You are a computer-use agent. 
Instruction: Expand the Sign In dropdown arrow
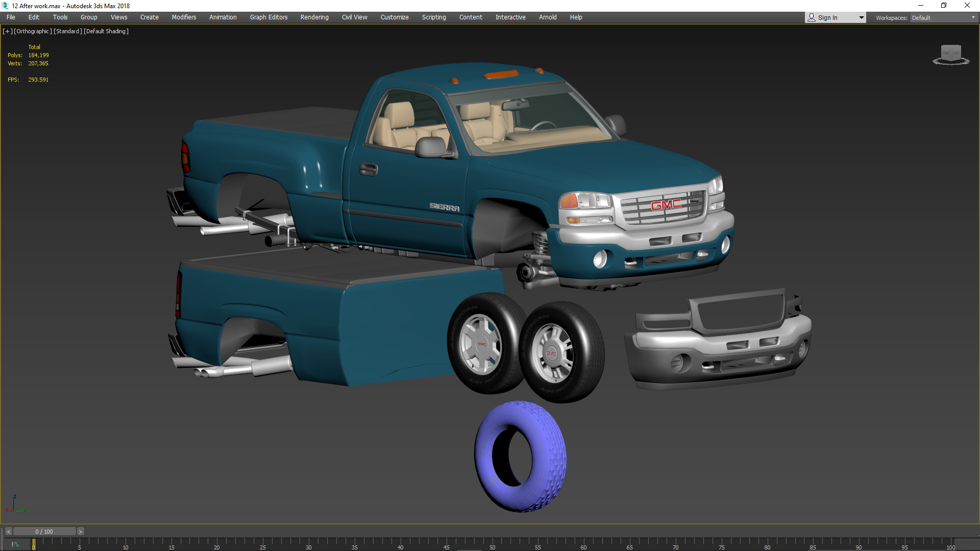point(861,17)
